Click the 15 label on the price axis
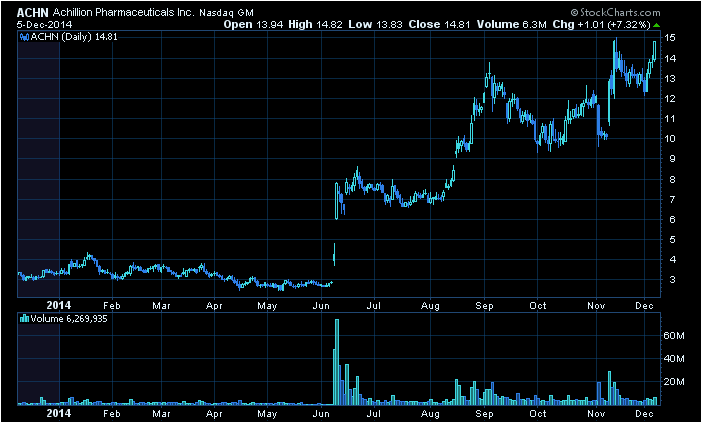 [670, 38]
